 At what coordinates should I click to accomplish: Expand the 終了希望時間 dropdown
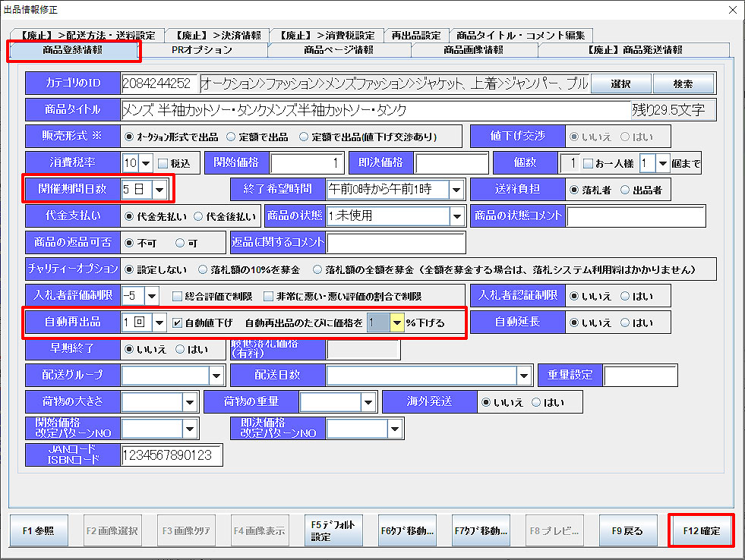tap(456, 189)
